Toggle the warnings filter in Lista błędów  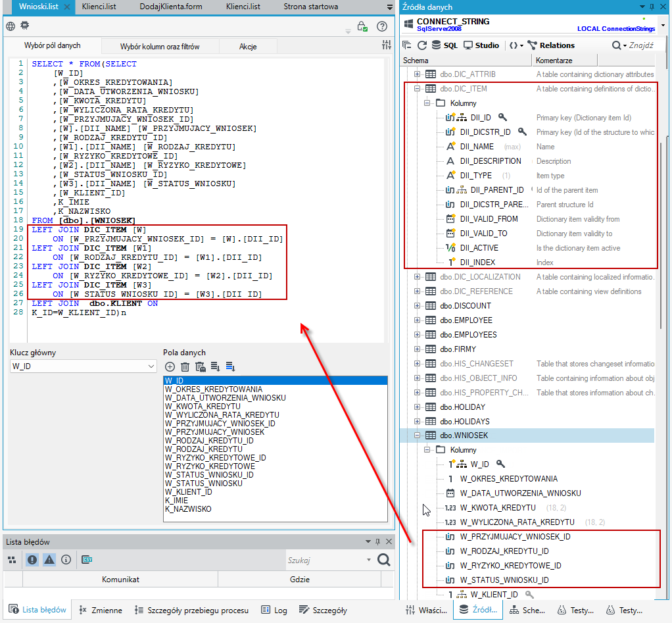point(49,560)
